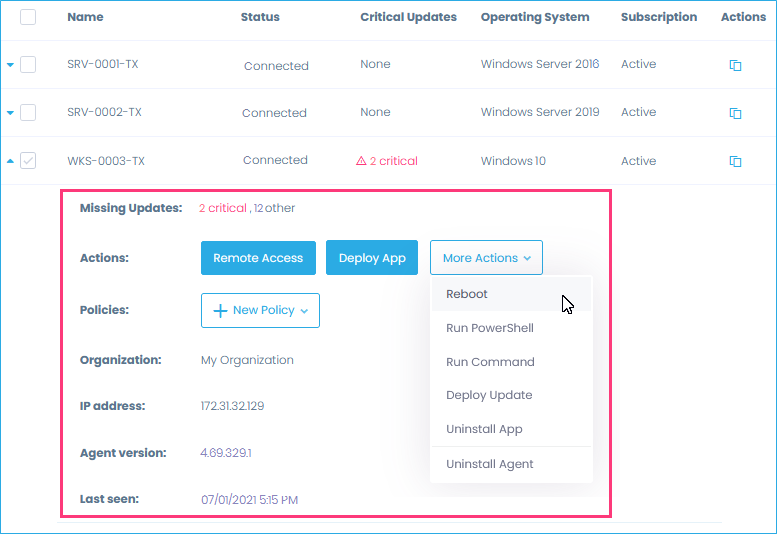
Task: Choose Run PowerShell menu option
Action: pyautogui.click(x=489, y=328)
